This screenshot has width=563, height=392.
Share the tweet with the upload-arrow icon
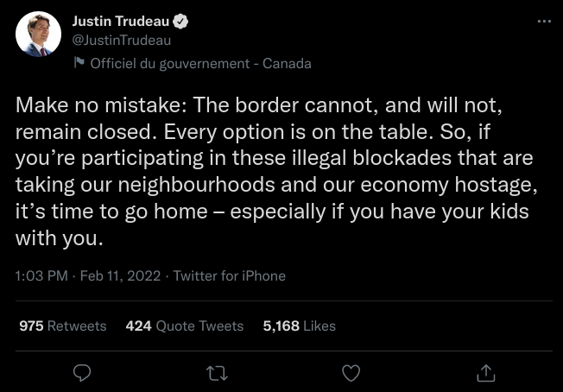click(486, 372)
